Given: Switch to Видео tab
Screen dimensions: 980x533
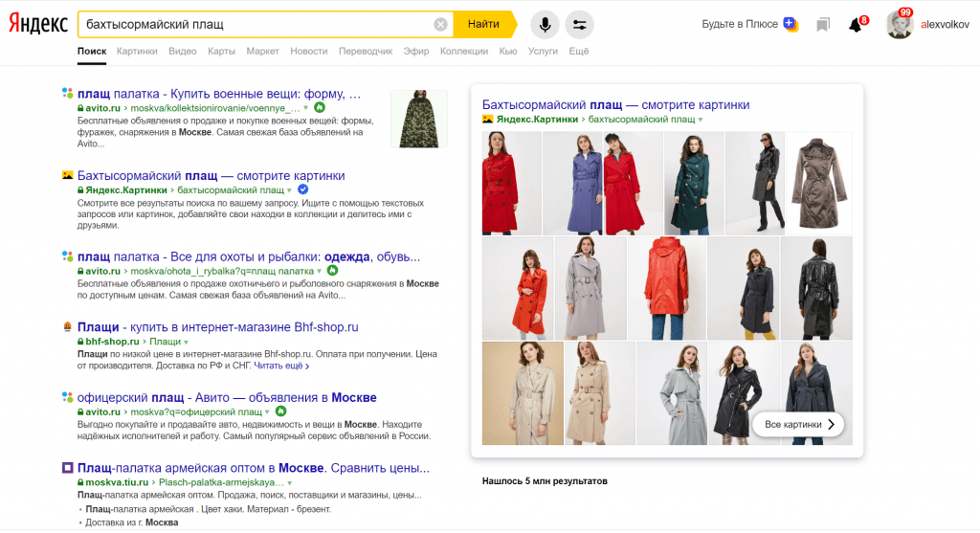Looking at the screenshot, I should [183, 52].
